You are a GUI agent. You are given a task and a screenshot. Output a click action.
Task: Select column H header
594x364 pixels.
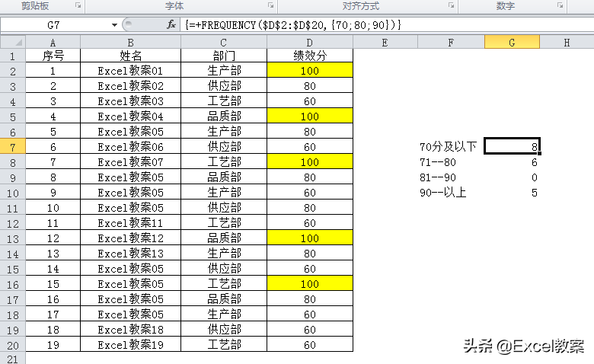(567, 42)
